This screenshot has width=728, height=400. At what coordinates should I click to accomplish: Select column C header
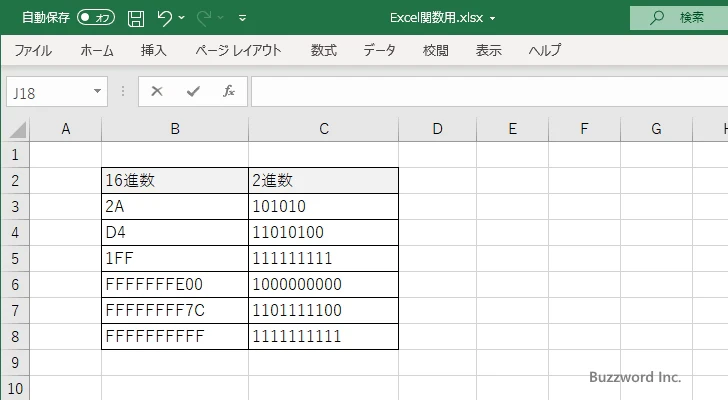[x=323, y=129]
